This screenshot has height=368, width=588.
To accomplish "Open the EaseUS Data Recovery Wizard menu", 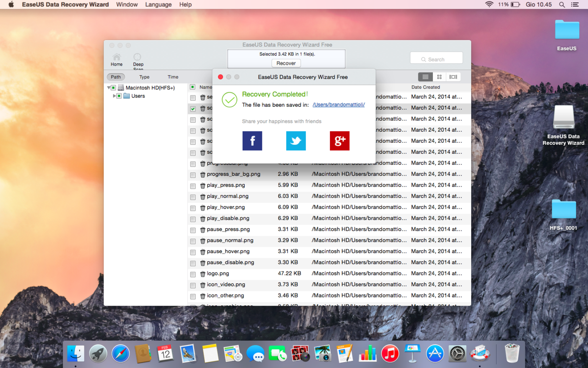I will [65, 4].
